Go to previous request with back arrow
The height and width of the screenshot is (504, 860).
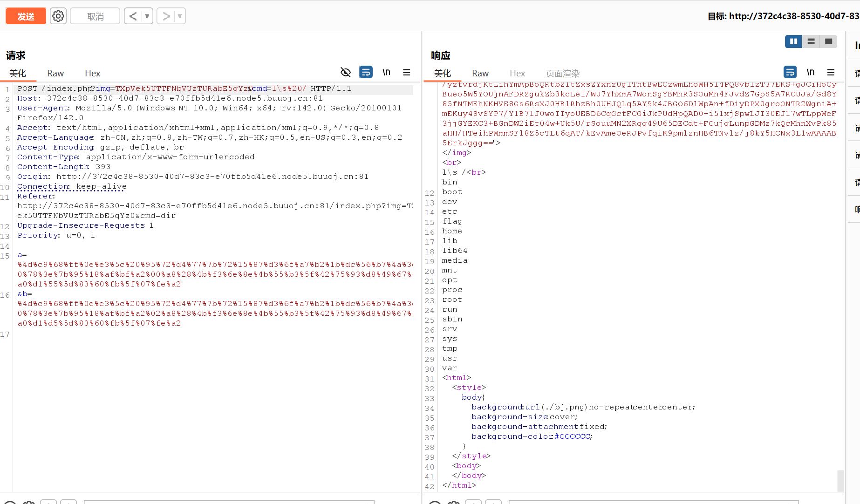133,16
